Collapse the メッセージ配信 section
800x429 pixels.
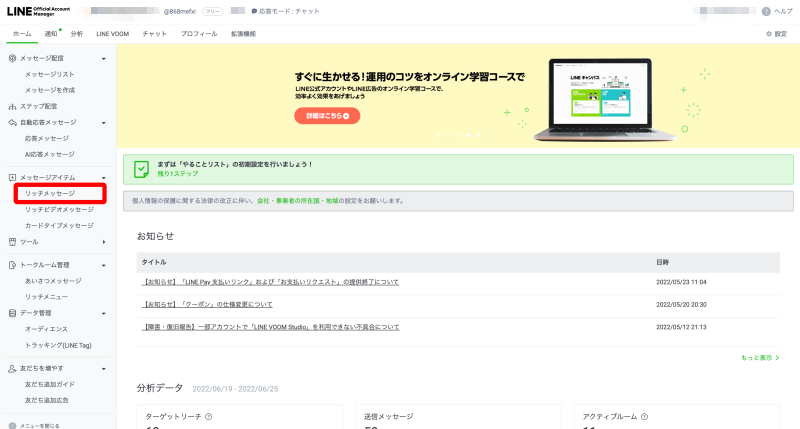coord(104,59)
